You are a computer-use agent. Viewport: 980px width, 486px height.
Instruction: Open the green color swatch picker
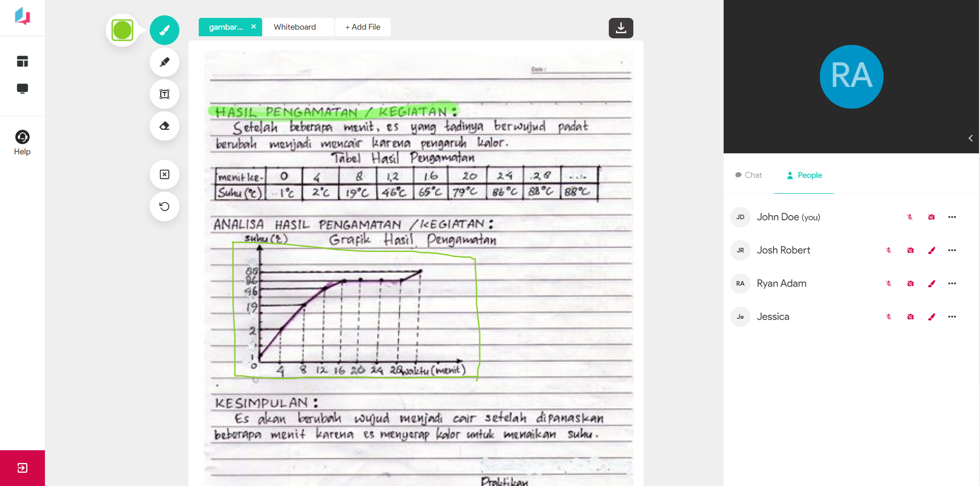pos(123,30)
